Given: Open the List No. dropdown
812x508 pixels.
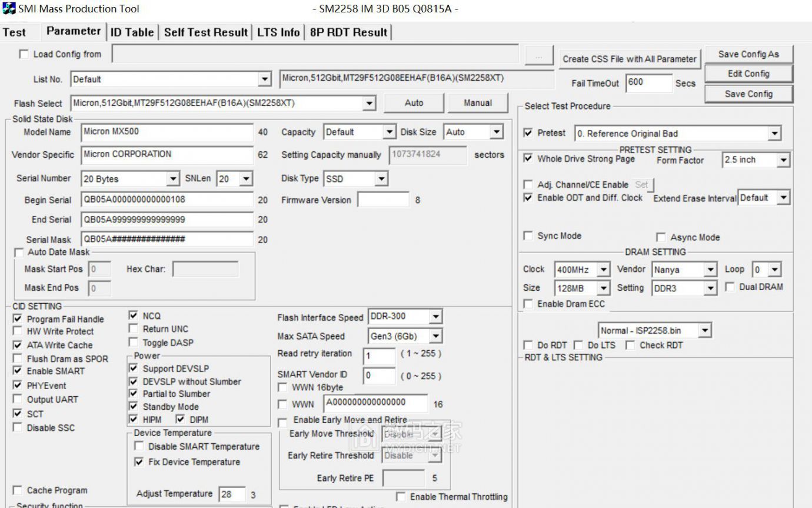Looking at the screenshot, I should [171, 79].
